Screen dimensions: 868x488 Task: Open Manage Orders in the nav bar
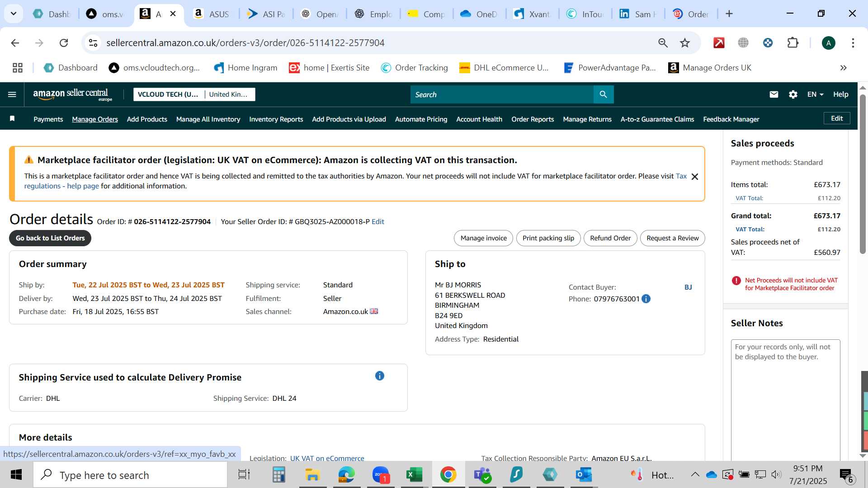95,119
